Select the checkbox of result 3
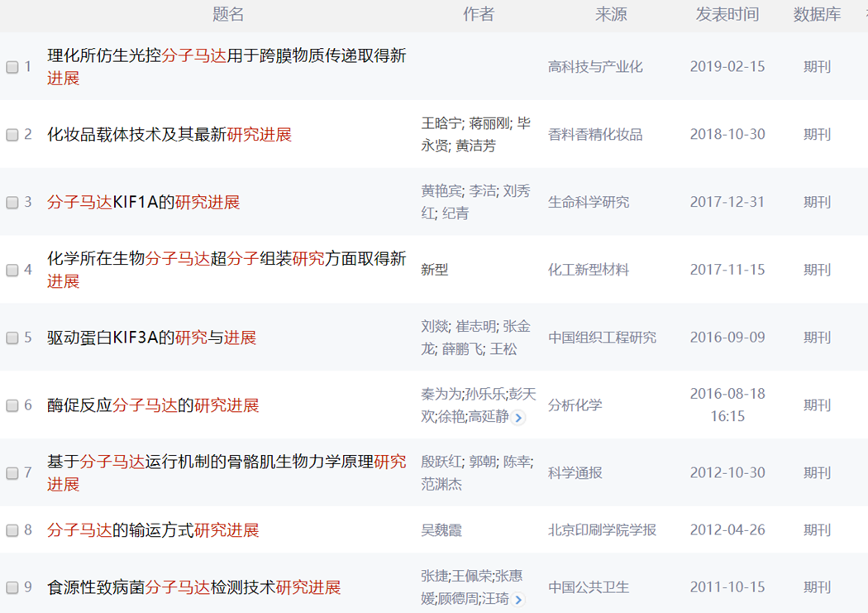The height and width of the screenshot is (613, 868). [x=12, y=203]
